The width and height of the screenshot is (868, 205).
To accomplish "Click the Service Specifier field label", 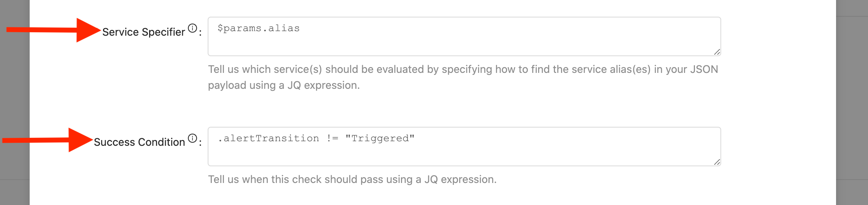I will tap(143, 32).
